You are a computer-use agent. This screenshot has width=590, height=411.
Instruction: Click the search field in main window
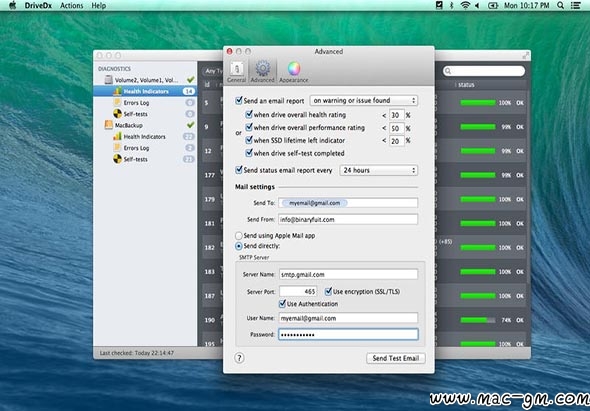click(x=484, y=71)
